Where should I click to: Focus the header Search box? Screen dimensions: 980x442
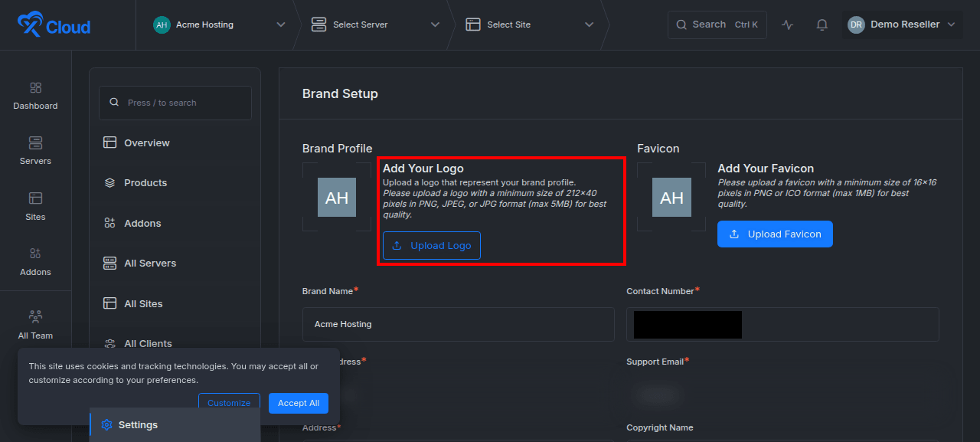pos(717,25)
